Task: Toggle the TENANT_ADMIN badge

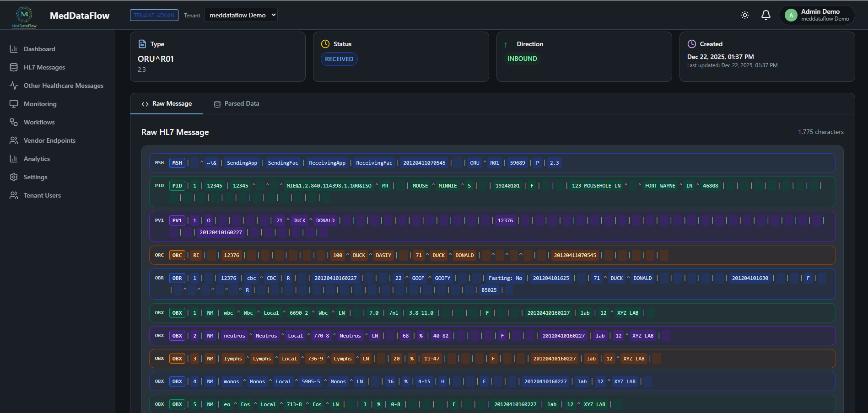Action: [154, 15]
